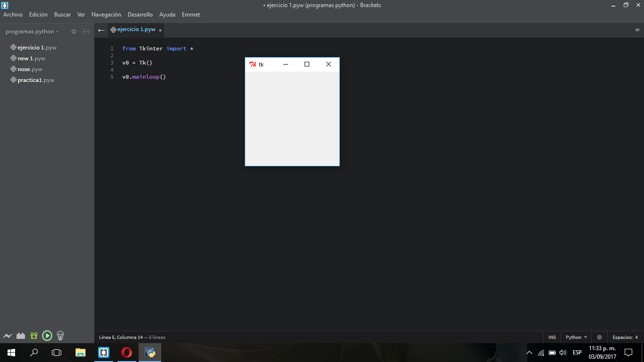
Task: Click file icon beside practica1.pyw
Action: 13,80
